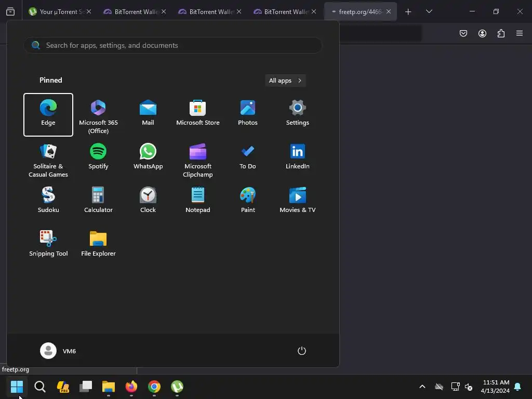Open a new browser tab

point(408,12)
